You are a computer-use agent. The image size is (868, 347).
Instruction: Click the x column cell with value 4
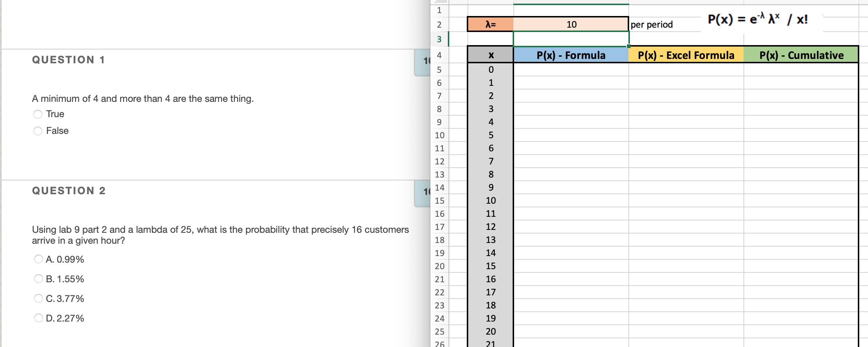coord(490,122)
